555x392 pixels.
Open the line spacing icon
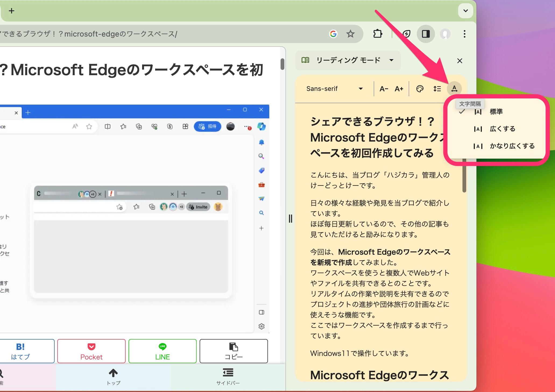coord(437,89)
